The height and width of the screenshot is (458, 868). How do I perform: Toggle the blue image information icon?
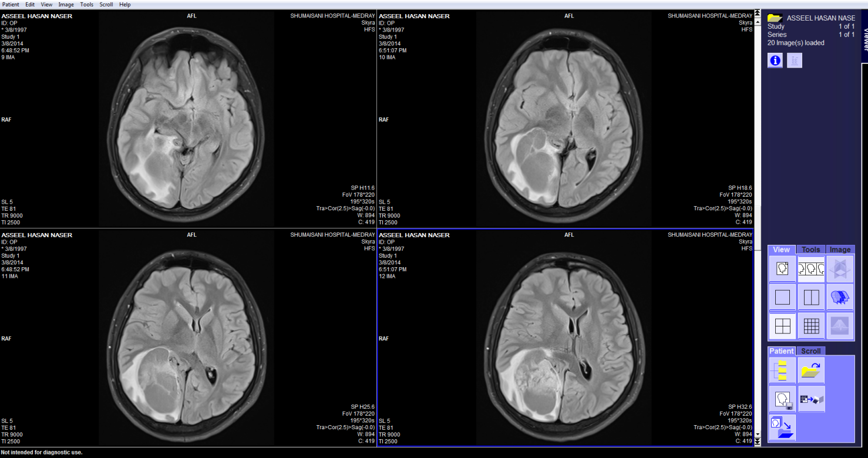(x=775, y=60)
